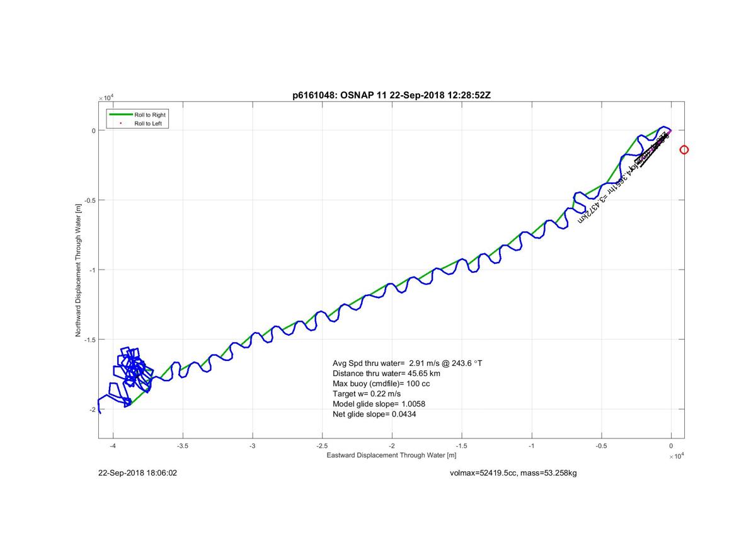Click the y-axis tick label '0'

click(x=93, y=130)
